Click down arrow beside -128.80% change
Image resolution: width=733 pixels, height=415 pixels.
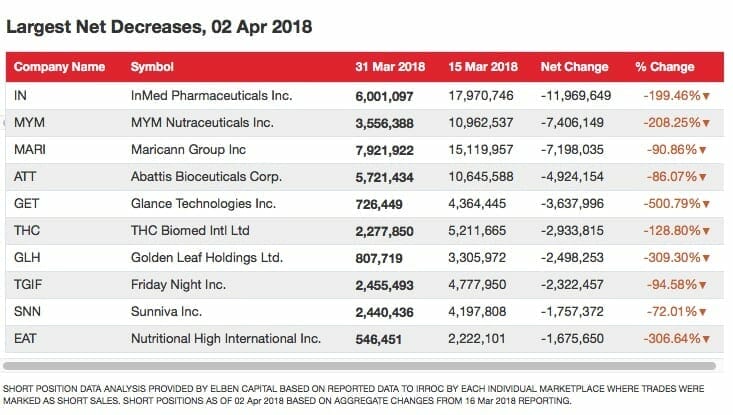pyautogui.click(x=706, y=231)
